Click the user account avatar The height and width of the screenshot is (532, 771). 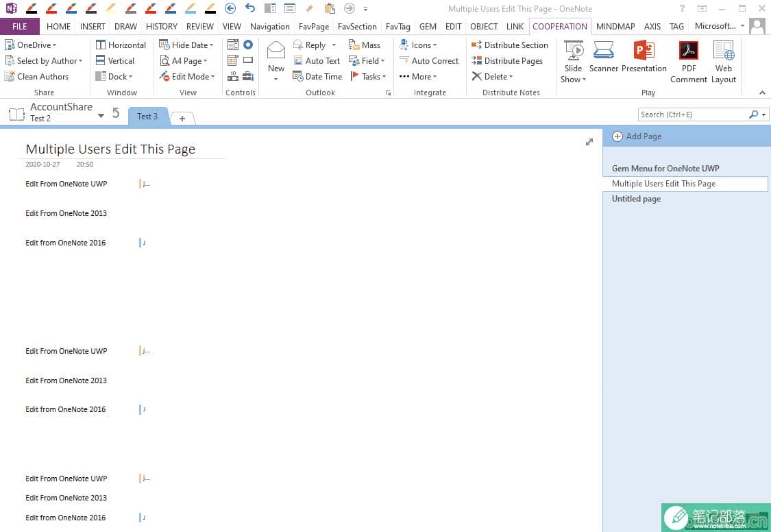pyautogui.click(x=757, y=26)
